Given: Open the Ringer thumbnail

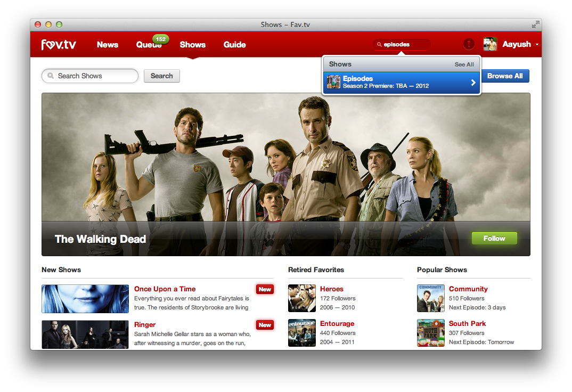Looking at the screenshot, I should [85, 334].
